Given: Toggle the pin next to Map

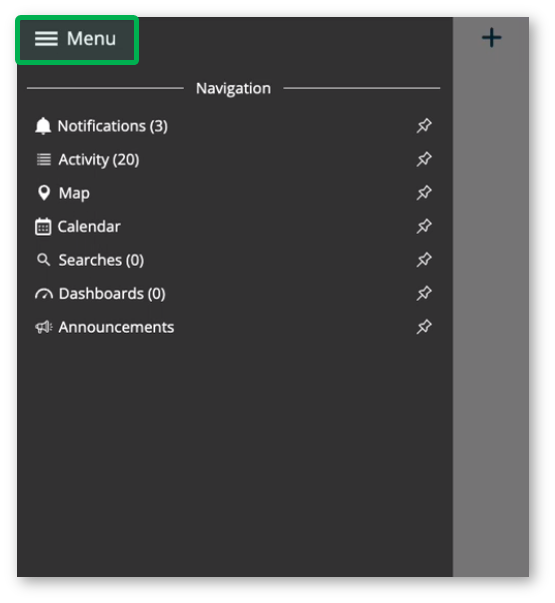Looking at the screenshot, I should (x=424, y=193).
